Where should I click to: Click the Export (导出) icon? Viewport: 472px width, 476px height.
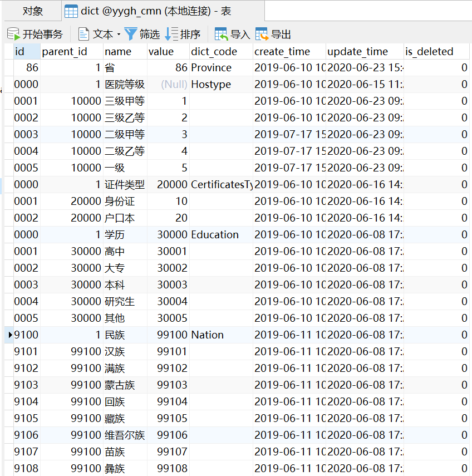tap(262, 34)
